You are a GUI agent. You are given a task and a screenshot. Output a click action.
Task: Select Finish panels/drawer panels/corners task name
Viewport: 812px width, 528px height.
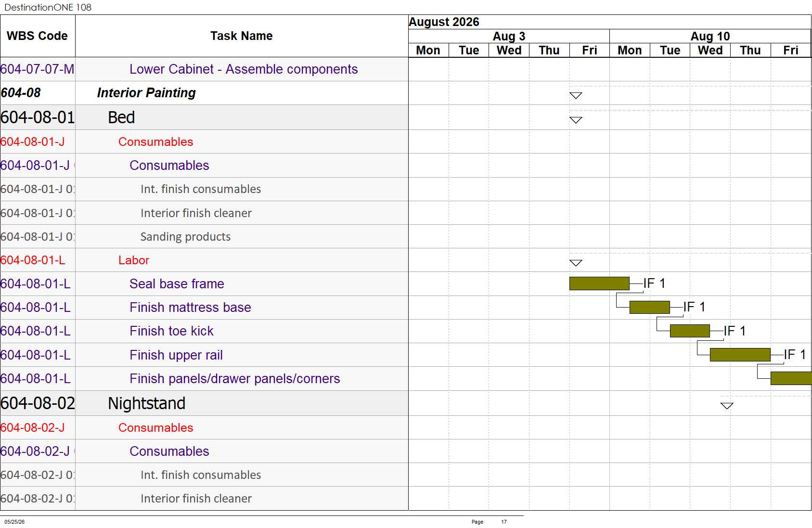point(235,379)
